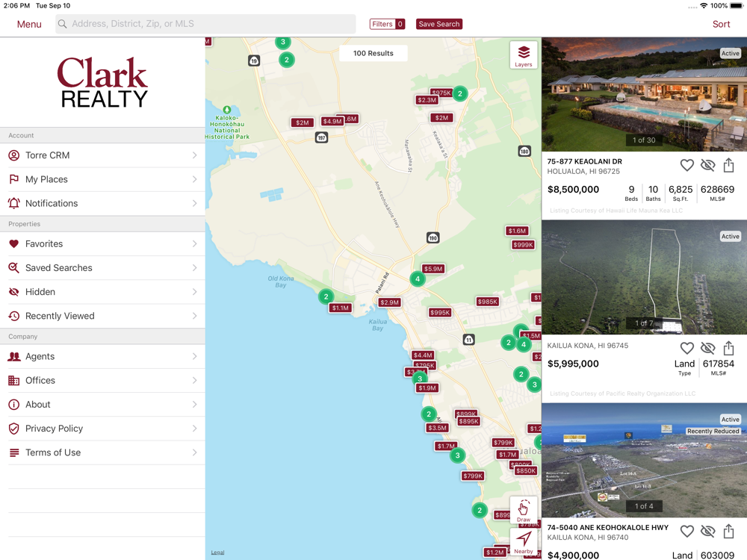Click the About info icon

(13, 404)
